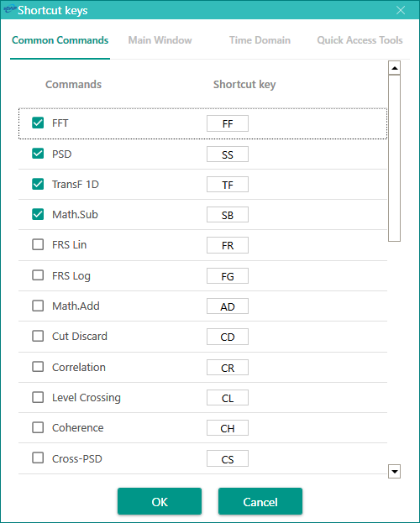Image resolution: width=420 pixels, height=523 pixels.
Task: Click the FFT shortcut key field
Action: tap(228, 123)
